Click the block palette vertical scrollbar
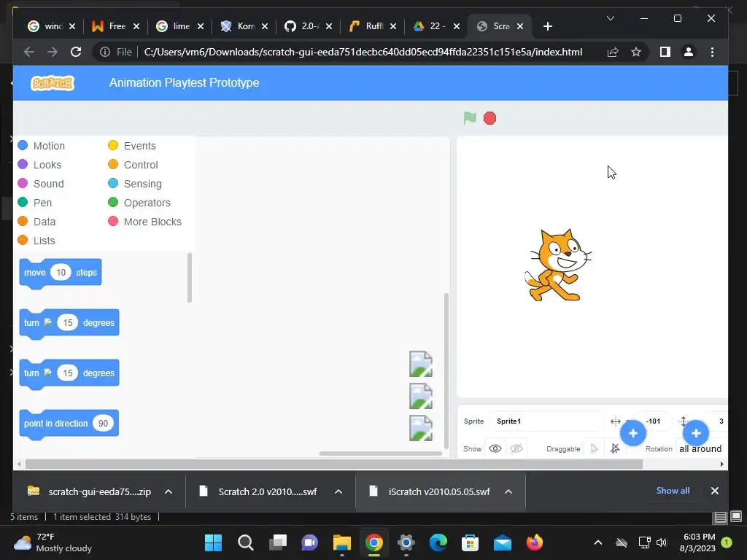The width and height of the screenshot is (747, 560). coord(190,278)
